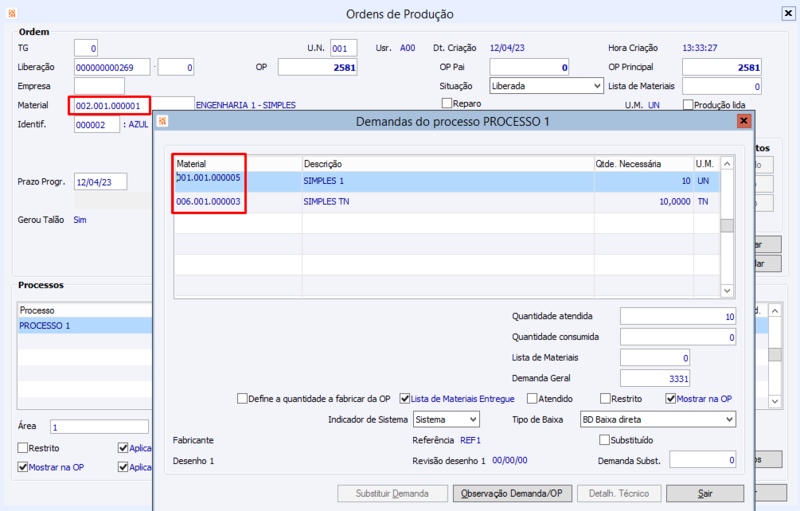This screenshot has width=800, height=511.
Task: Click the Identif. field 000002
Action: tap(97, 124)
